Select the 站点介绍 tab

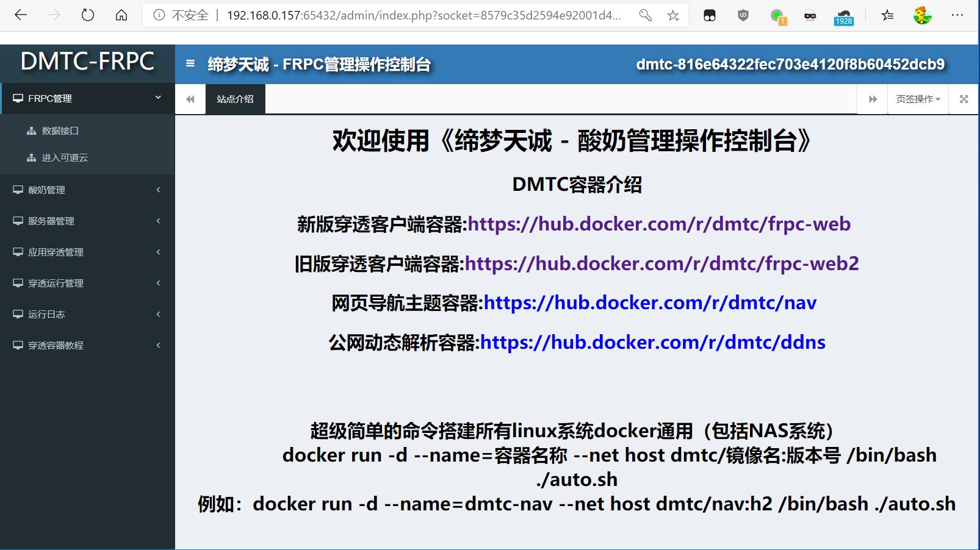pyautogui.click(x=235, y=99)
